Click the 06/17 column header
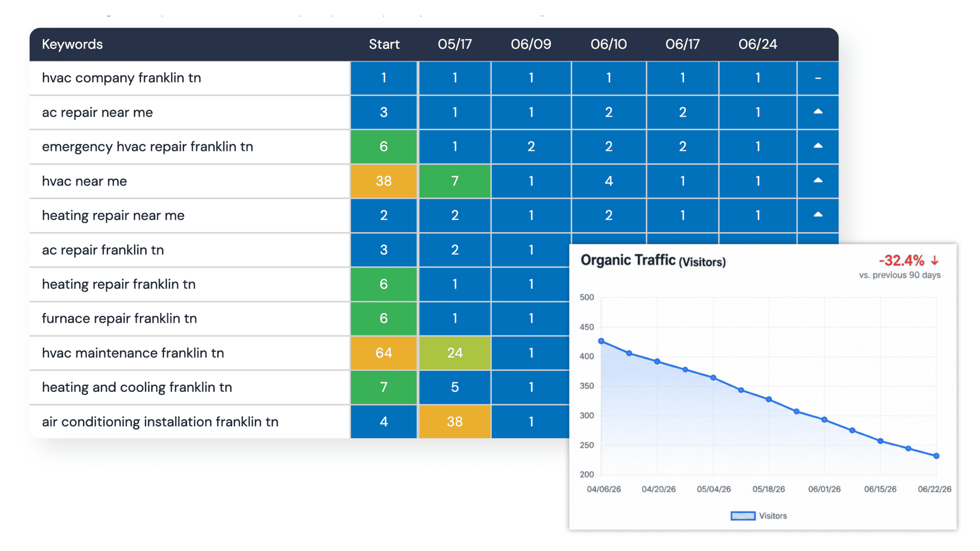Viewport: 980px width, 551px height. [x=682, y=44]
